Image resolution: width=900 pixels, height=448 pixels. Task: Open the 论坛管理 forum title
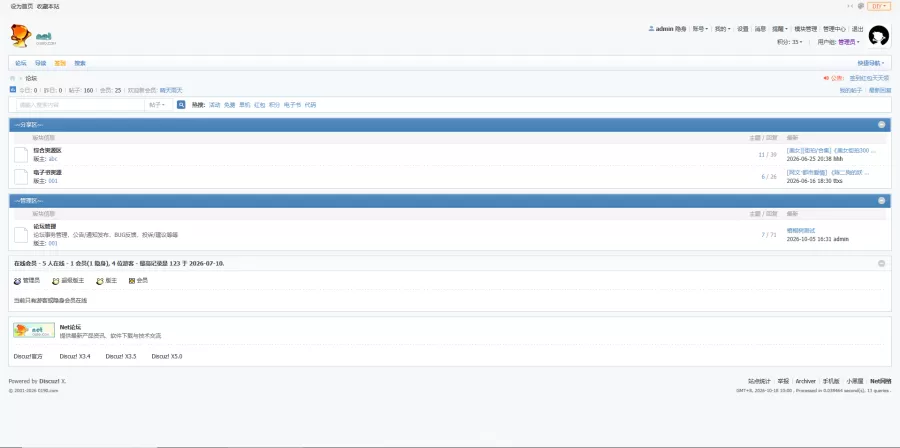44,226
